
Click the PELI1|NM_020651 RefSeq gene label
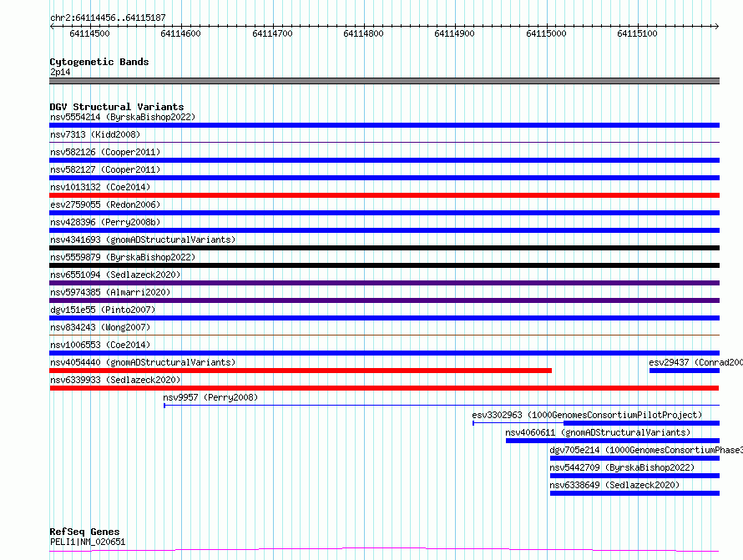[x=88, y=542]
